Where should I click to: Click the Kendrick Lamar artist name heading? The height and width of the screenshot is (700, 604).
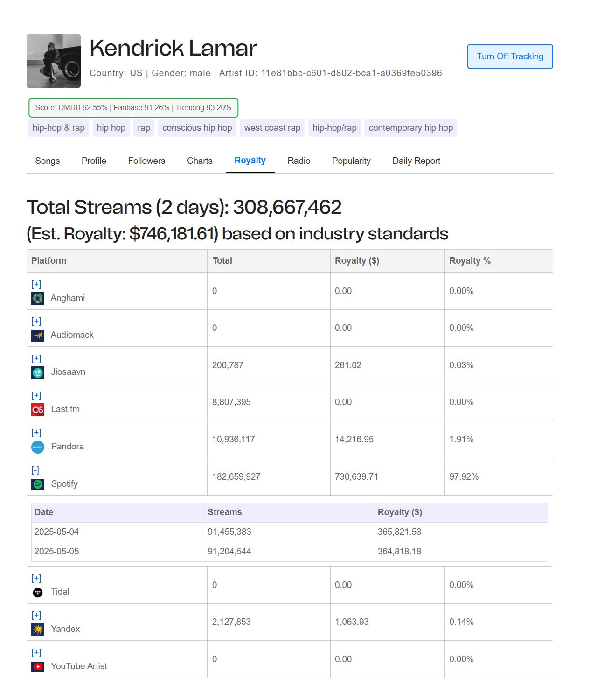[174, 48]
